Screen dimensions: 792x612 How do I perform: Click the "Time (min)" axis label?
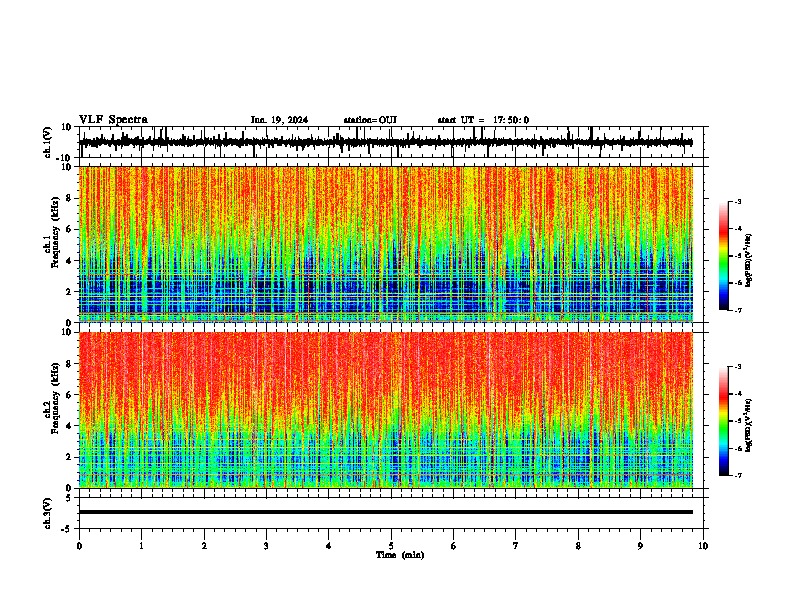[x=400, y=555]
